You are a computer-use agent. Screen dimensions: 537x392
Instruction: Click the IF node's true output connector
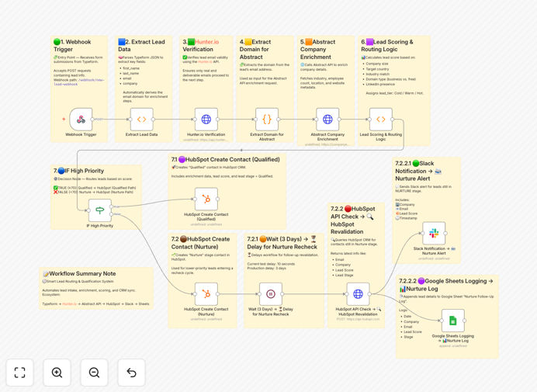111,206
